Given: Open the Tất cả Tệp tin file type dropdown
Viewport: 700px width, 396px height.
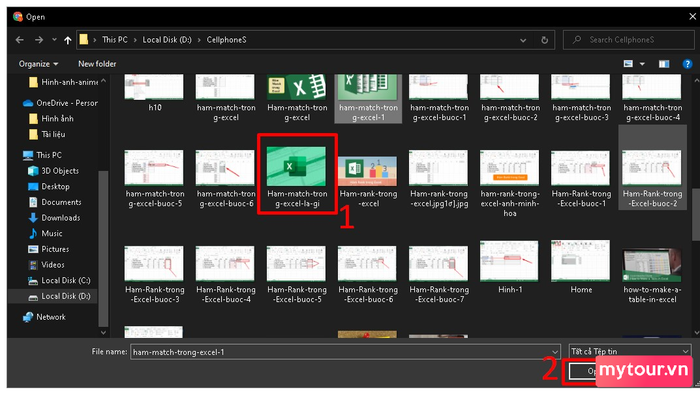Looking at the screenshot, I should click(630, 351).
